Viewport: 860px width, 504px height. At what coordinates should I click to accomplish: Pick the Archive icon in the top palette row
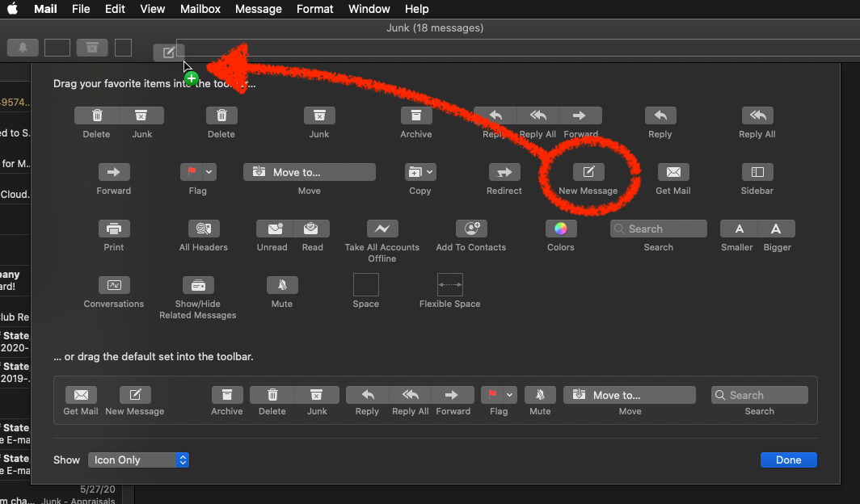click(416, 115)
